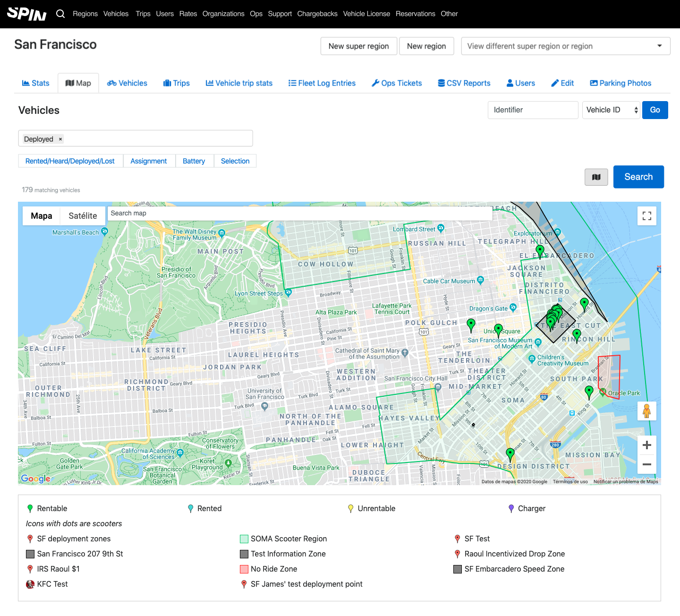Screen dimensions: 680x616
Task: Switch map to Mapa view
Action: coord(42,216)
